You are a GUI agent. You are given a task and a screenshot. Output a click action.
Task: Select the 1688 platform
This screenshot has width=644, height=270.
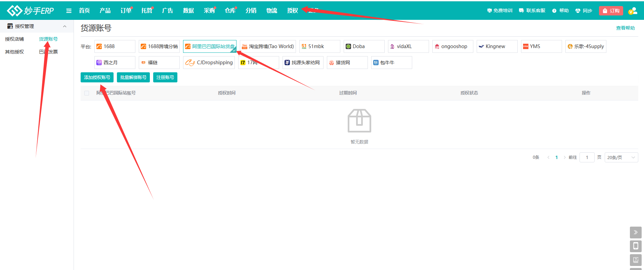tap(115, 46)
